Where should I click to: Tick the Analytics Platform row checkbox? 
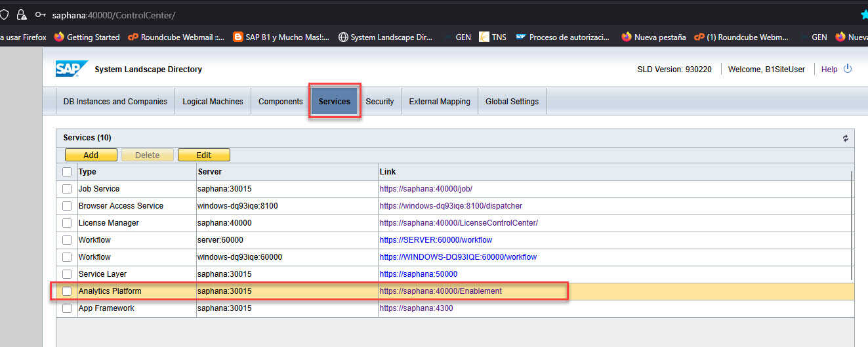click(x=67, y=291)
